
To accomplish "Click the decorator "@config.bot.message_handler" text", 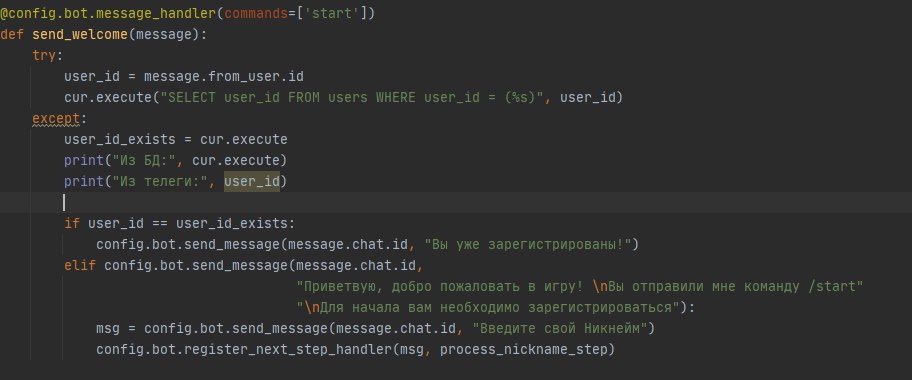I will click(x=108, y=13).
